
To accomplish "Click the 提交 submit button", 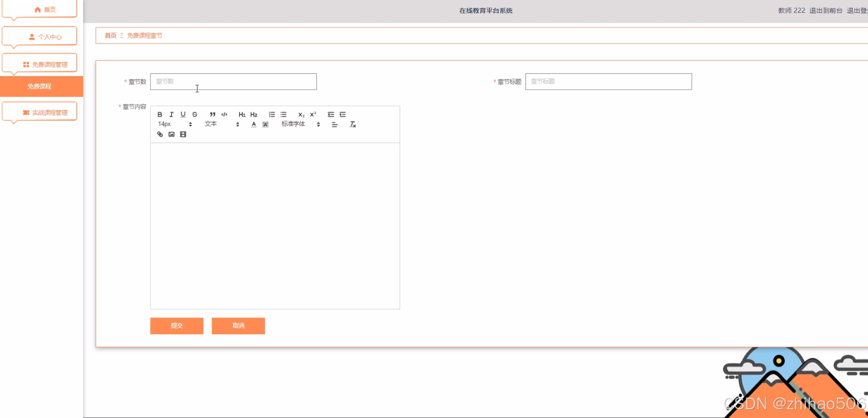I will [x=177, y=326].
